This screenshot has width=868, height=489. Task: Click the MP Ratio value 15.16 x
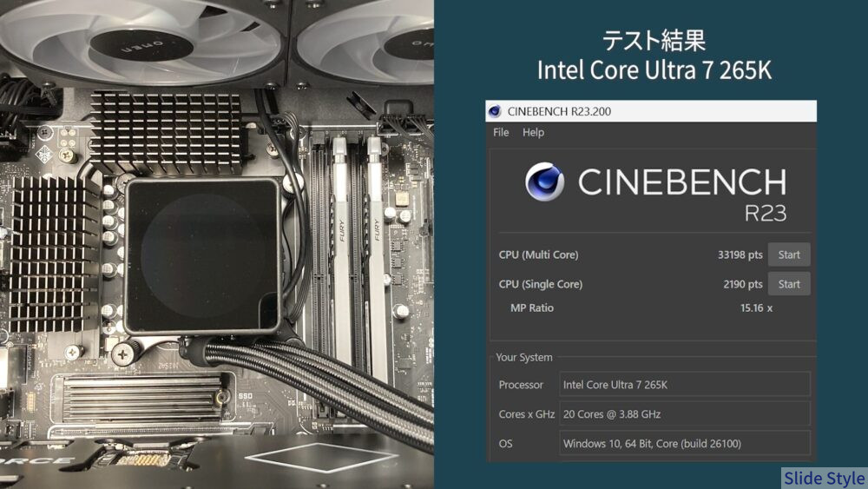pyautogui.click(x=756, y=308)
